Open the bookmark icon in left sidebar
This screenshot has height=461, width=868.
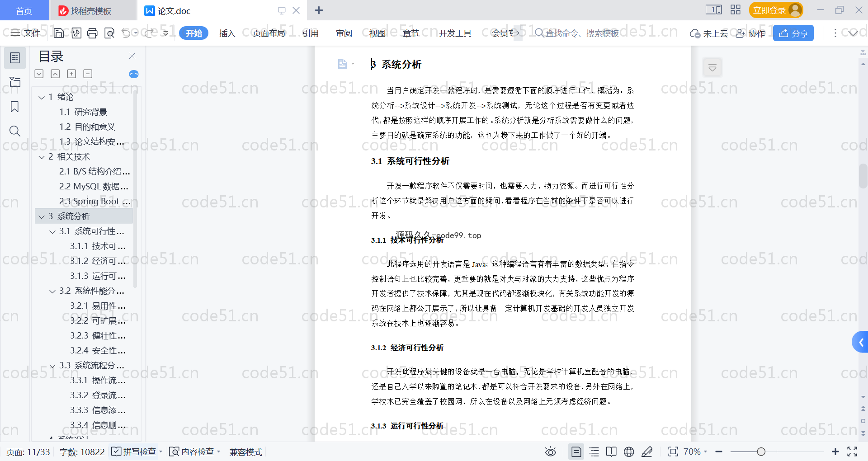(x=15, y=107)
